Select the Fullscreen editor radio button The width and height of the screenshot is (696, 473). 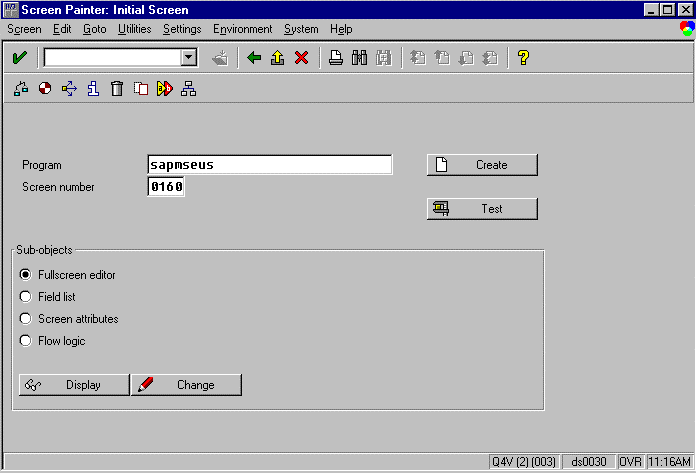point(26,275)
